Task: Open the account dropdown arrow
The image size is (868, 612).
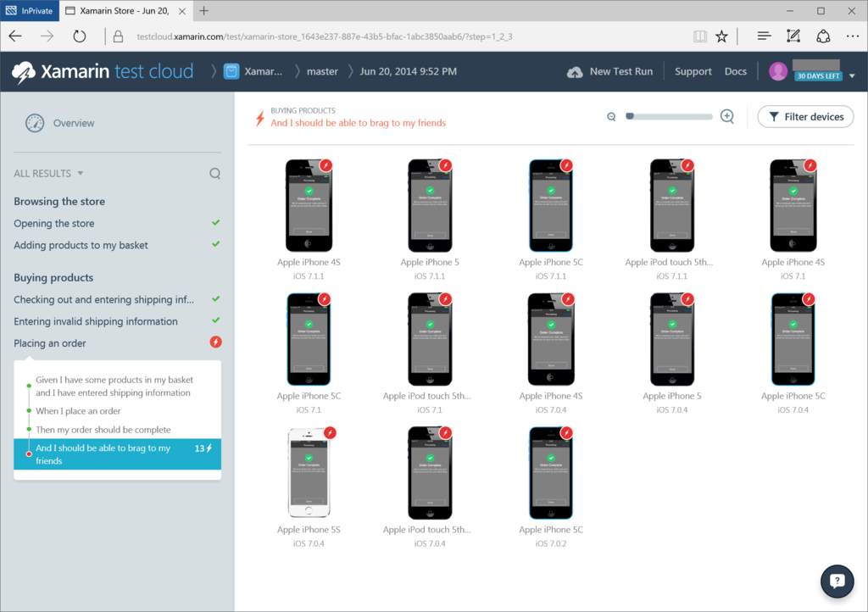Action: pyautogui.click(x=852, y=75)
